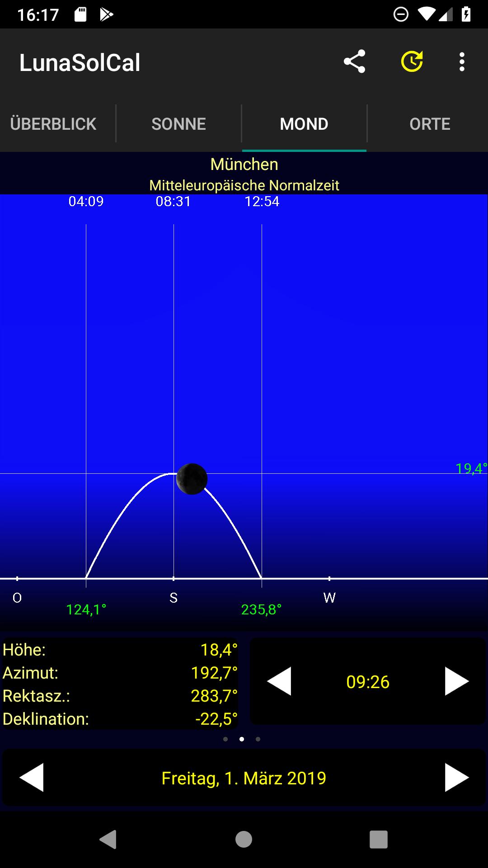Tap the Azimut value 192,7°
The height and width of the screenshot is (868, 488).
pos(214,673)
